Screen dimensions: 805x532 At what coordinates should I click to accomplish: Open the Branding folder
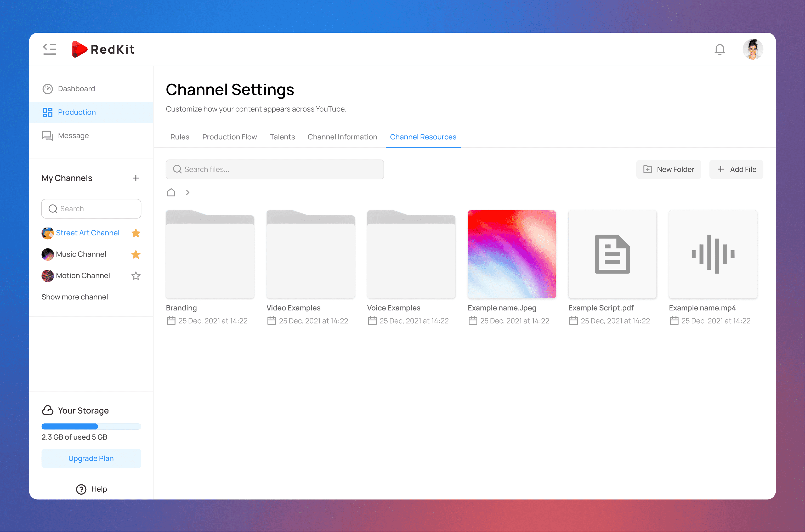(x=210, y=254)
